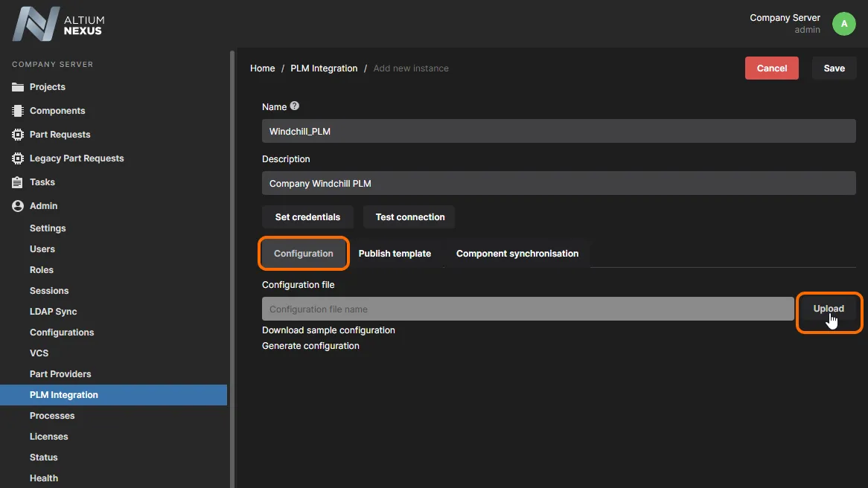Click PLM Integration breadcrumb link
Screen dimensions: 868x488
[x=324, y=68]
